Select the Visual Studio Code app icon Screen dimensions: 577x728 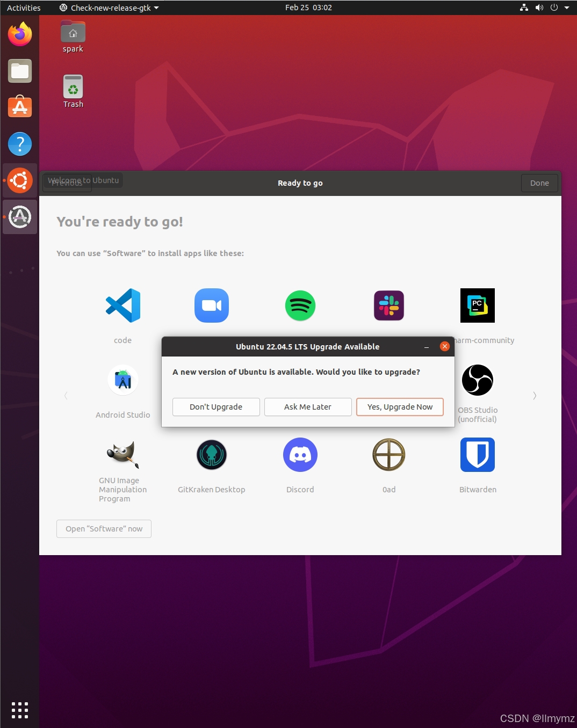click(123, 305)
